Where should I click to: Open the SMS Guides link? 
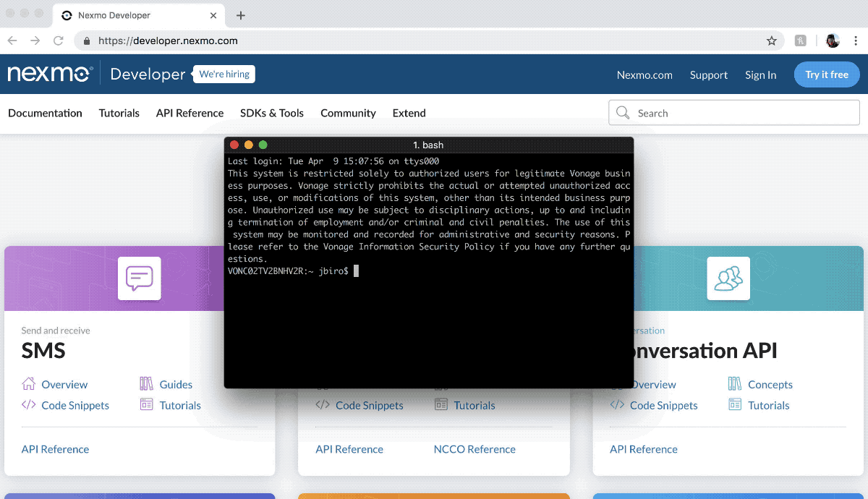coord(176,385)
